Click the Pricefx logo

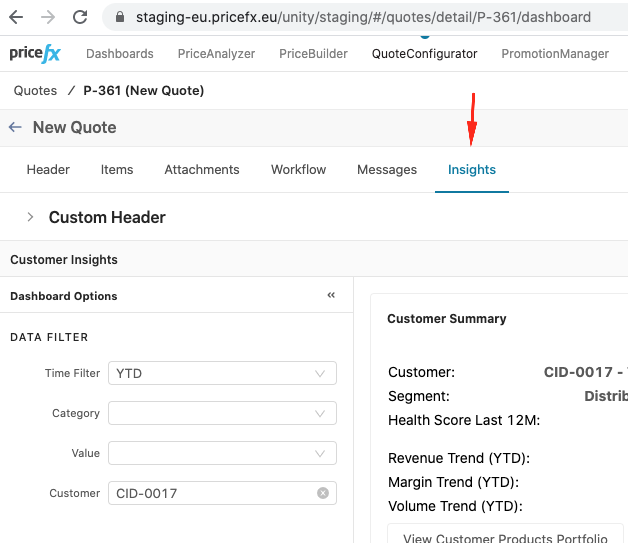pos(35,53)
